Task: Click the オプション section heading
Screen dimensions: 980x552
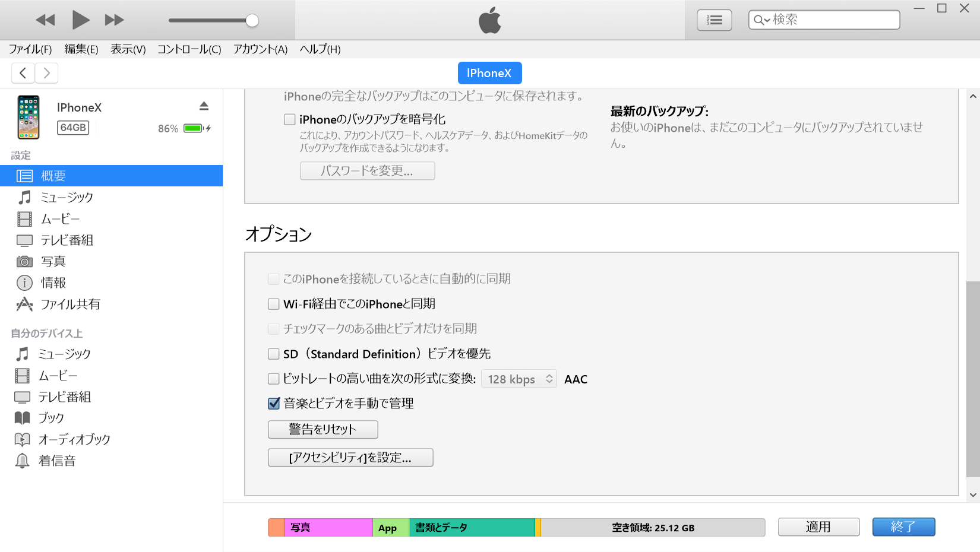Action: pyautogui.click(x=279, y=234)
